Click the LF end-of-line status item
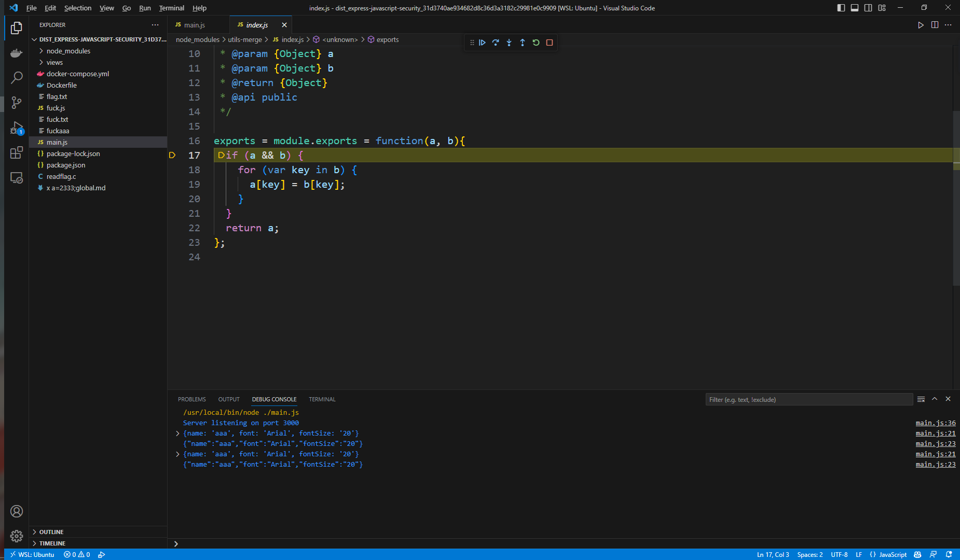 click(x=859, y=554)
